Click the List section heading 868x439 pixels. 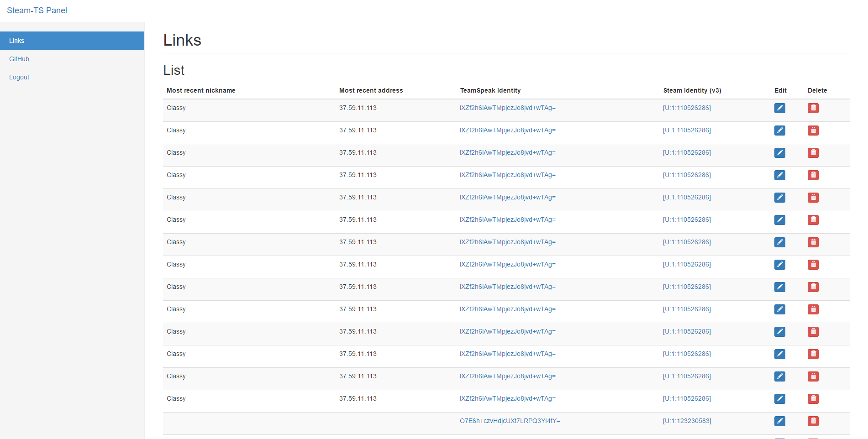click(174, 70)
